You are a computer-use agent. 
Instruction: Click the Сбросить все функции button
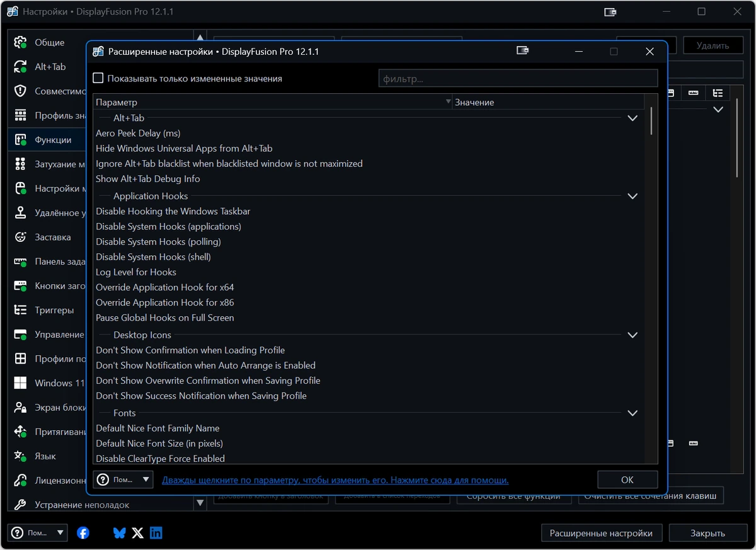[x=513, y=496]
